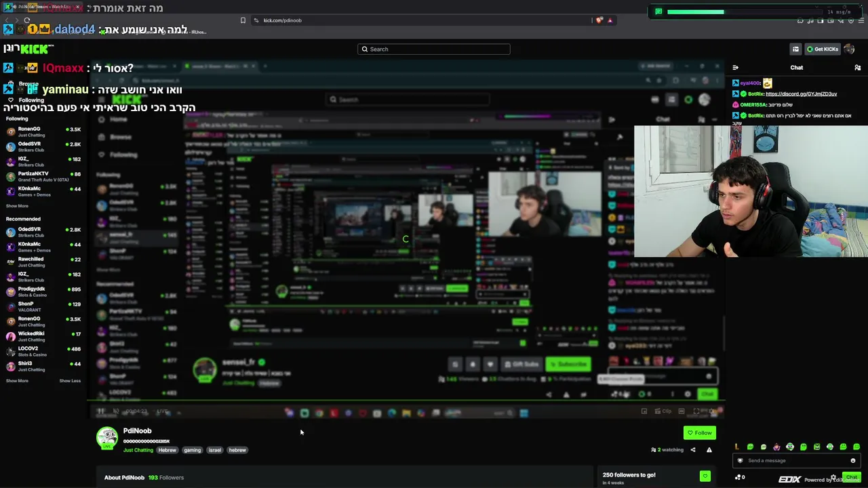Screen dimensions: 868x488
Task: Click username eyal400 in chat
Action: click(x=751, y=83)
